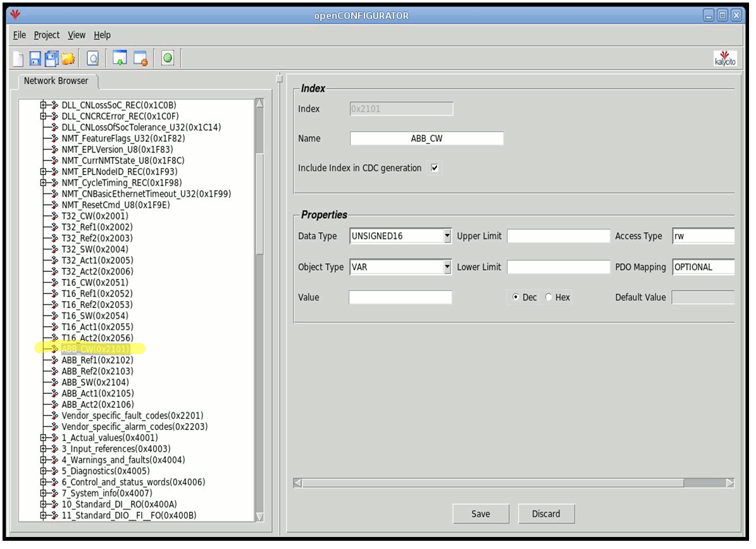
Task: Click the window with orange badge icon
Action: 140,58
